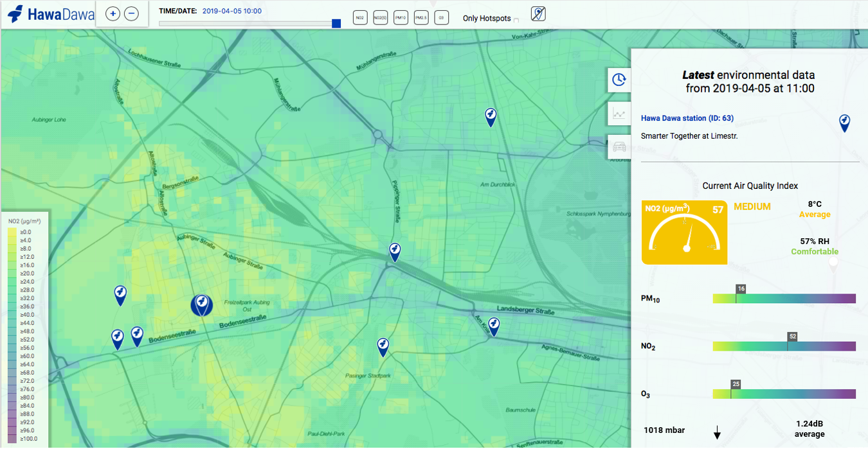Viewport: 868px width, 449px height.
Task: Select the station marker near Am Knie
Action: [493, 326]
